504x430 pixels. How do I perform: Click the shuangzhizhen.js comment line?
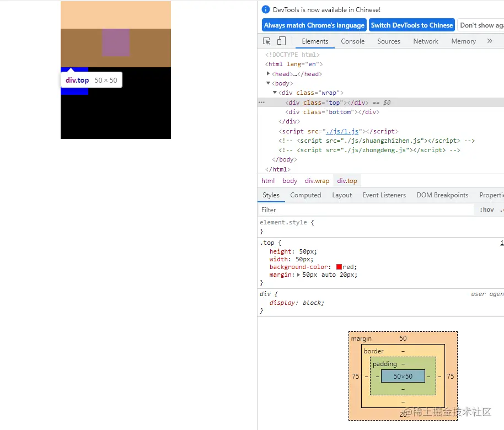click(377, 141)
